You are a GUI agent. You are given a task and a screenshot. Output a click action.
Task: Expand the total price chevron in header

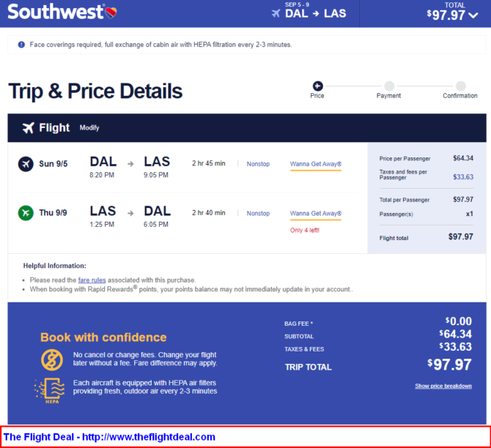tap(473, 15)
